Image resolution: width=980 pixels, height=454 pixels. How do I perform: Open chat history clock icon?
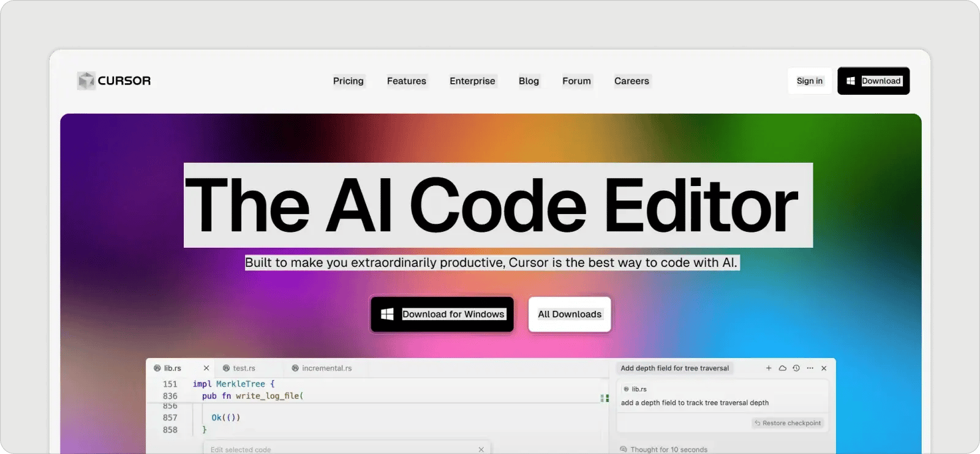pos(796,368)
